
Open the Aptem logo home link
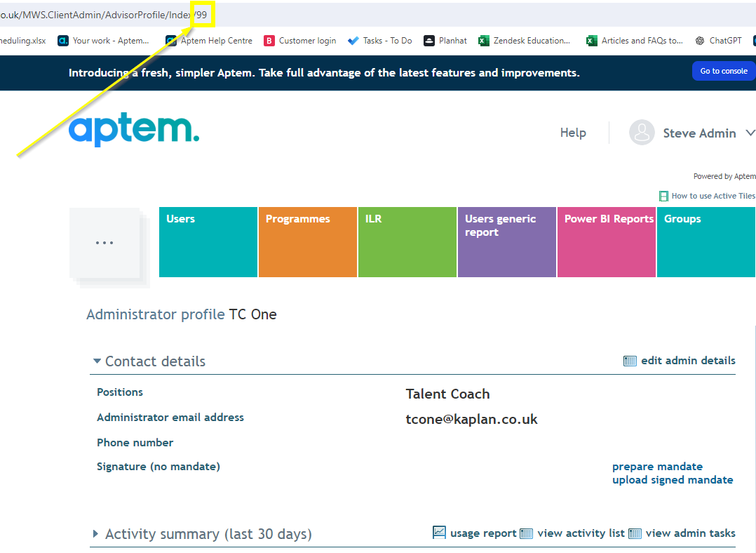(x=133, y=128)
